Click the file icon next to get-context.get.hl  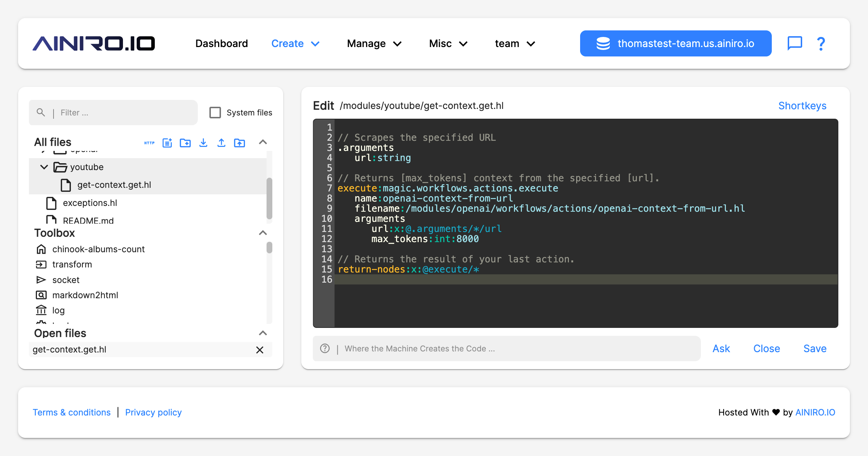(66, 185)
